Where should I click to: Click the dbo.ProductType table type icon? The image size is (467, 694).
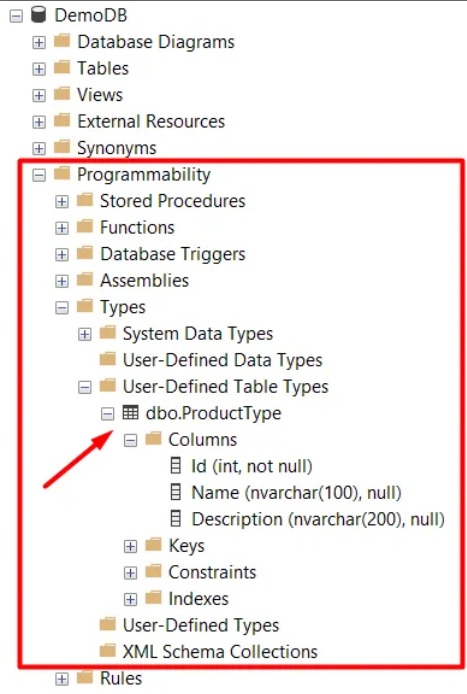[x=130, y=413]
